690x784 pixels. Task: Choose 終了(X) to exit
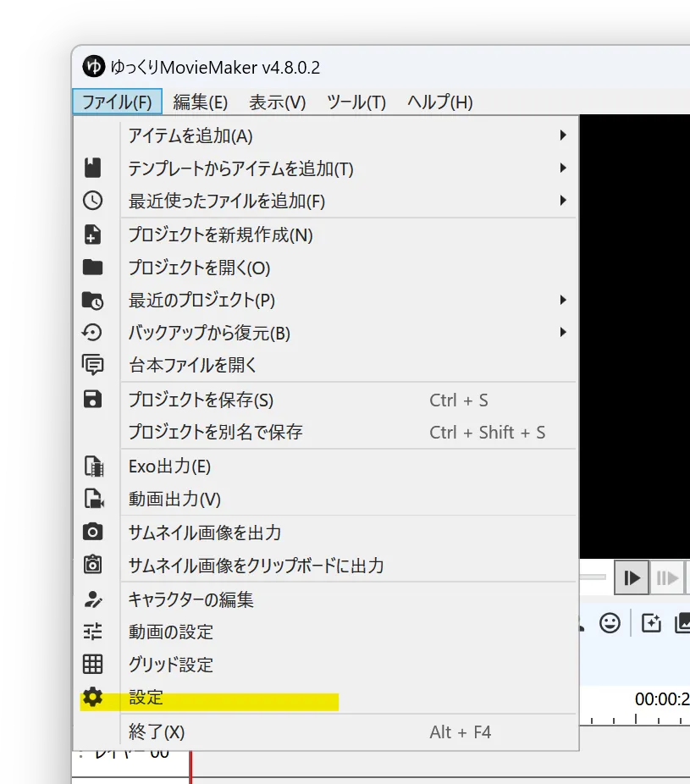326,732
